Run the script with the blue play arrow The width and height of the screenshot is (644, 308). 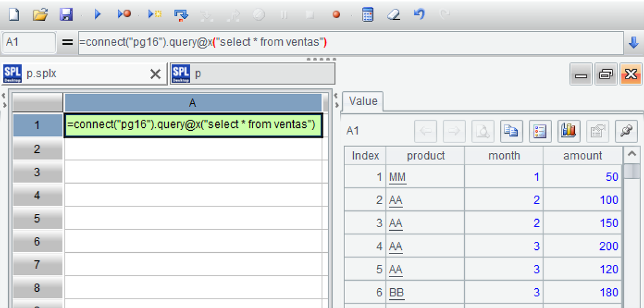click(x=97, y=15)
